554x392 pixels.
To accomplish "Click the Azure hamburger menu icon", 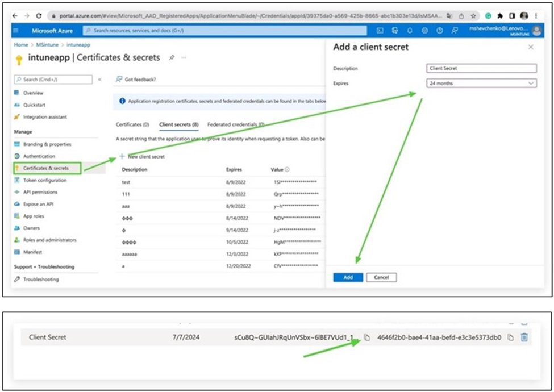I will [x=15, y=30].
